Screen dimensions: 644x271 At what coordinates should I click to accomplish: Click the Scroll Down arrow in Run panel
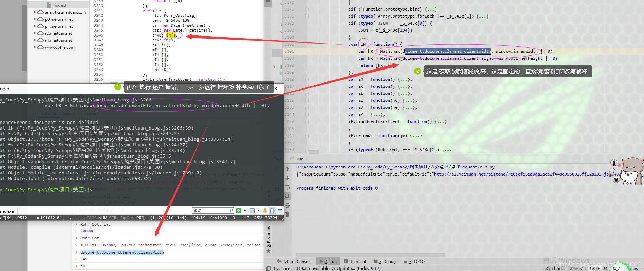click(x=287, y=178)
